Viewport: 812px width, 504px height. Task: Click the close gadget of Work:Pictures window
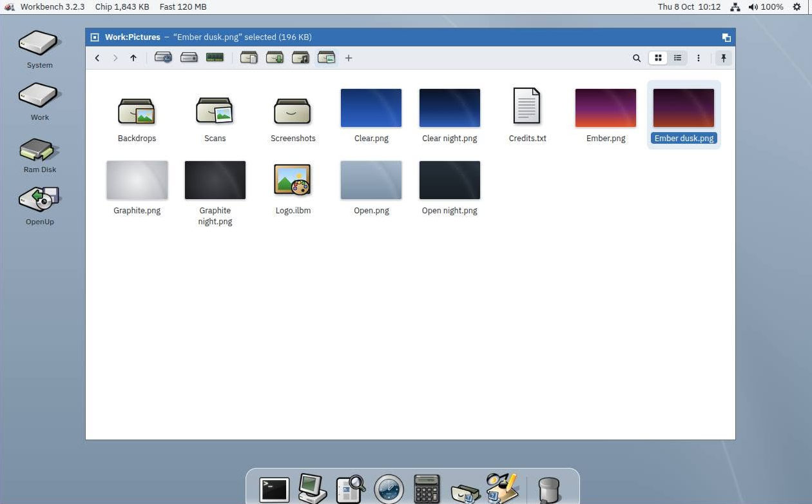coord(95,37)
